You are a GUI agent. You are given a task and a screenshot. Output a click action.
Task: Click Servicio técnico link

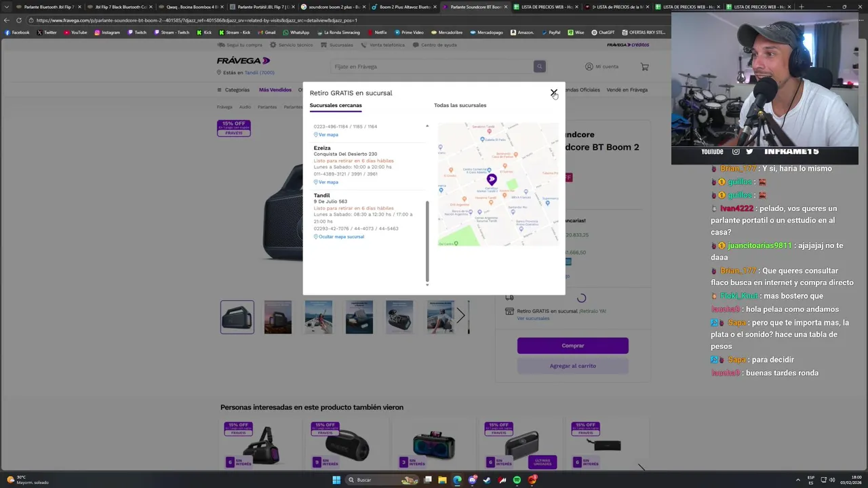click(292, 45)
